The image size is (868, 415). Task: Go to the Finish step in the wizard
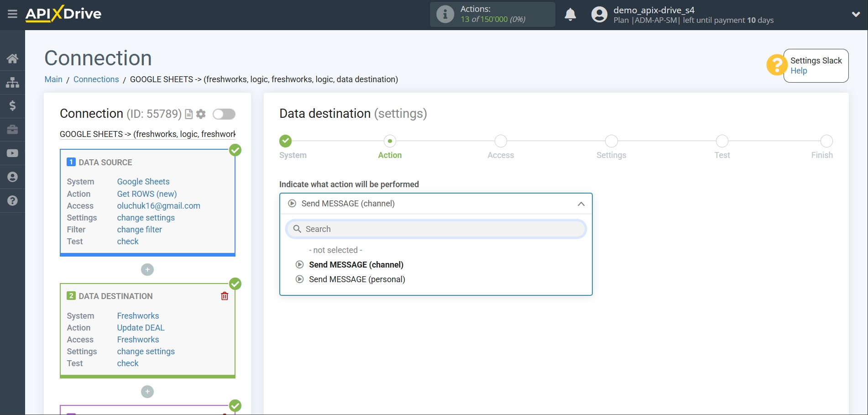826,141
